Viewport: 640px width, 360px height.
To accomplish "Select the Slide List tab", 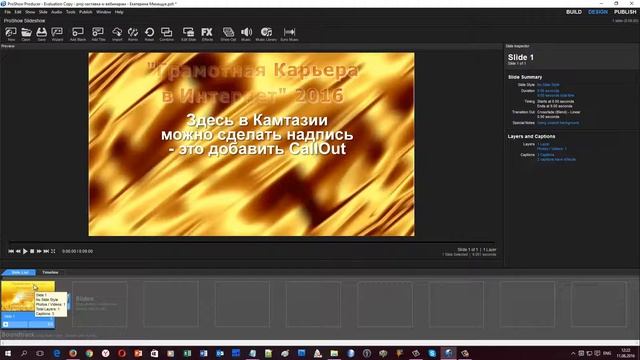I will (20, 272).
